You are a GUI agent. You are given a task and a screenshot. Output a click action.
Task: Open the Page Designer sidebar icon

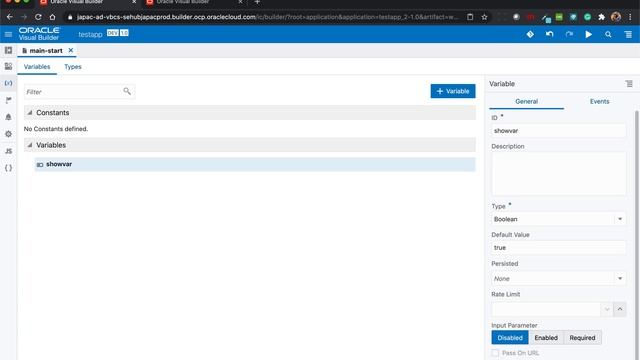8,66
